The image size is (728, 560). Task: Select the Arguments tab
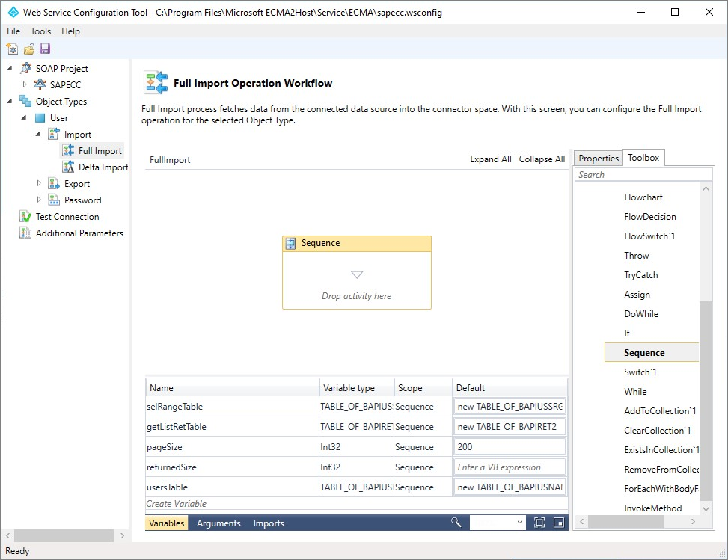[218, 523]
